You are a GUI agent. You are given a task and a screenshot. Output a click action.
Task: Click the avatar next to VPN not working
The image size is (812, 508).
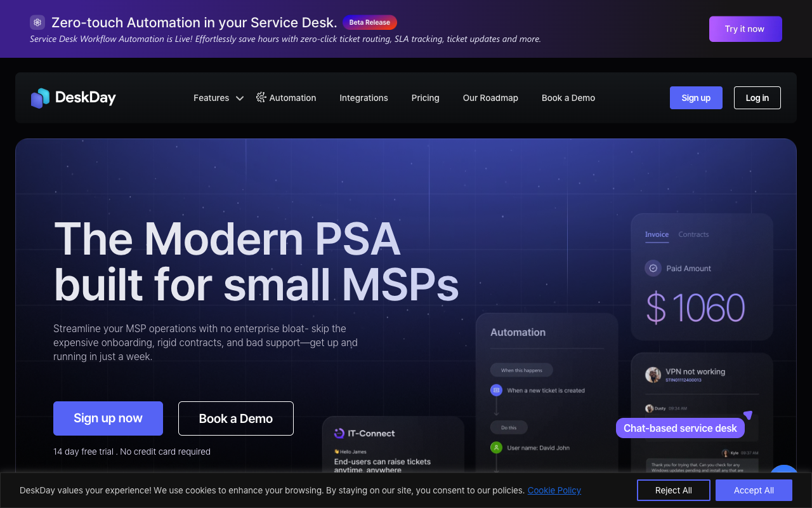(653, 375)
